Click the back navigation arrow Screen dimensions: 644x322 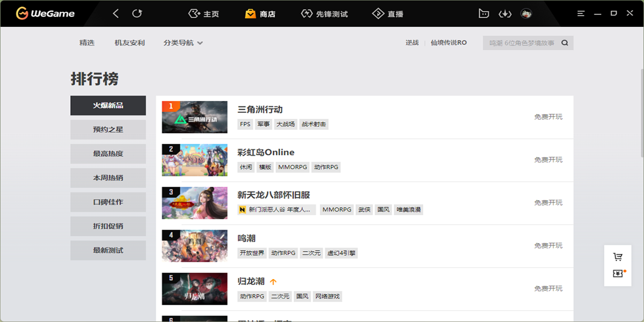pos(116,13)
